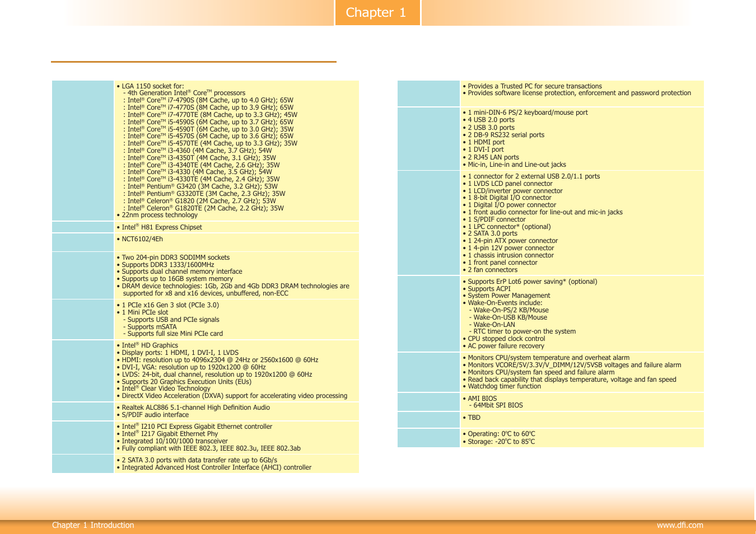Select the AHCI controller line

coord(214,467)
